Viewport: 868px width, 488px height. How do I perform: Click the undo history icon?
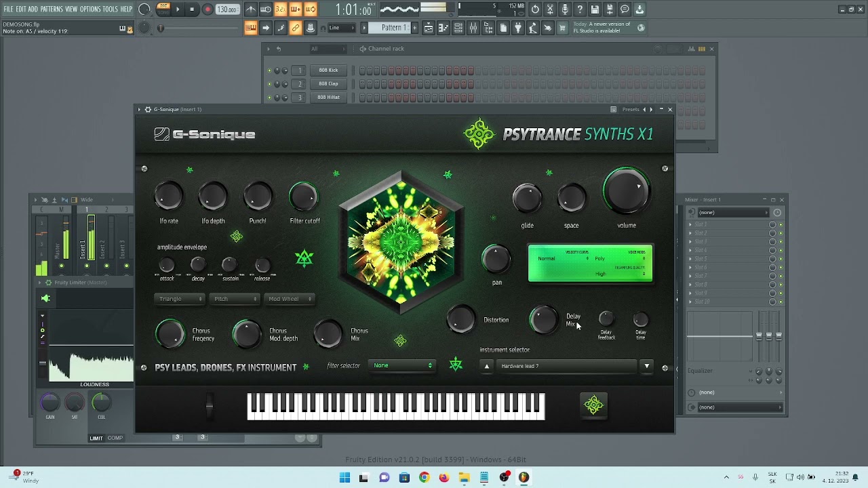pos(535,9)
